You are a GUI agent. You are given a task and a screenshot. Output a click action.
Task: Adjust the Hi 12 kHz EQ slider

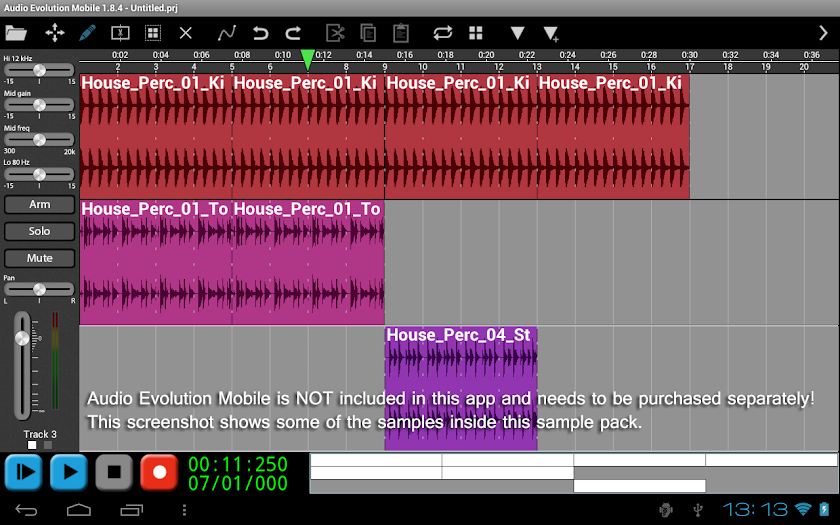tap(39, 70)
